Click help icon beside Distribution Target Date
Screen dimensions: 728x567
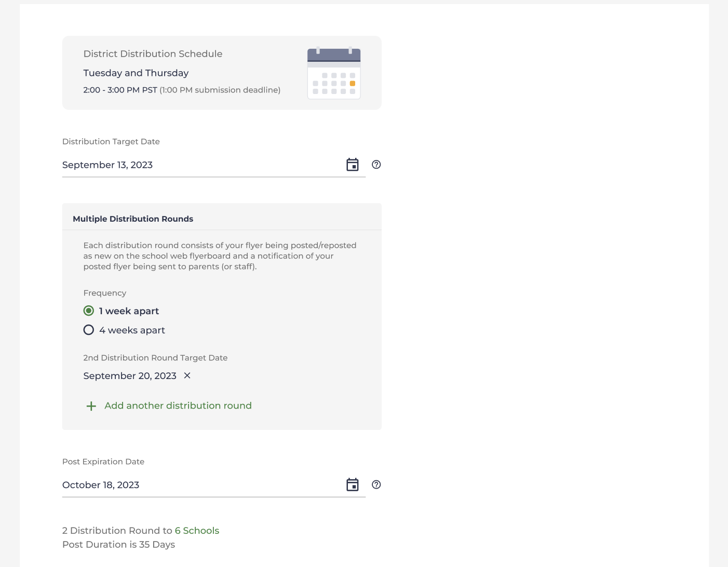click(376, 165)
